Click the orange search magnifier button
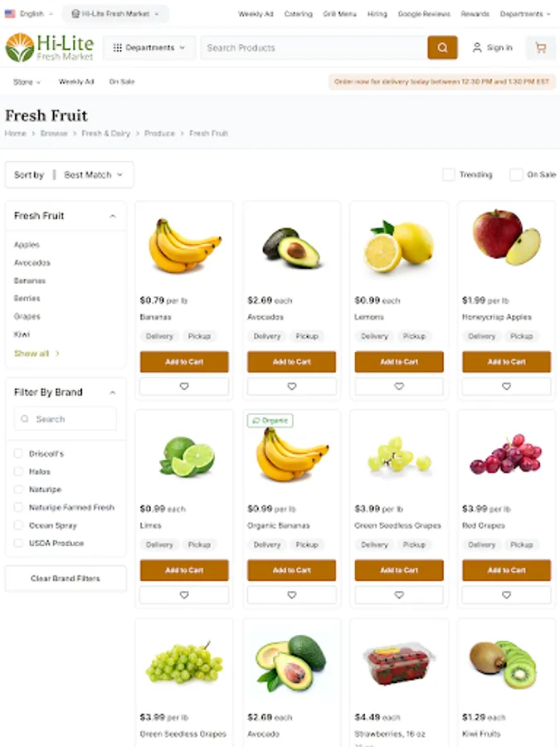 point(442,47)
